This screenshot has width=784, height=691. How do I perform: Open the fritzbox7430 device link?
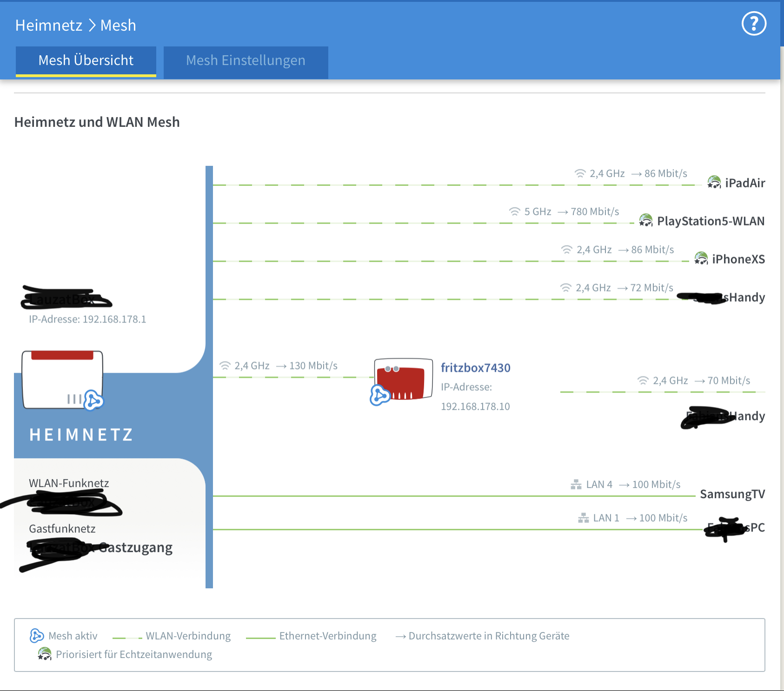pyautogui.click(x=475, y=368)
